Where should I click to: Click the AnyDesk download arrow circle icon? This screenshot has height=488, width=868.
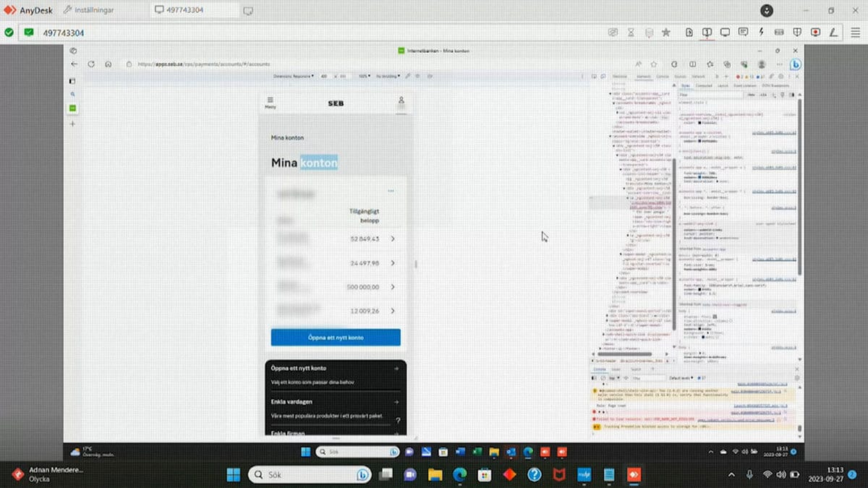[767, 10]
